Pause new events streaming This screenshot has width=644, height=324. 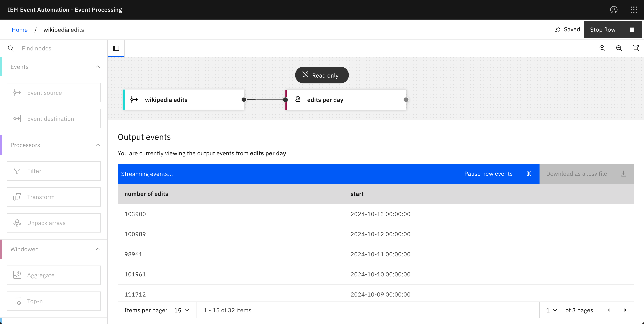point(497,174)
